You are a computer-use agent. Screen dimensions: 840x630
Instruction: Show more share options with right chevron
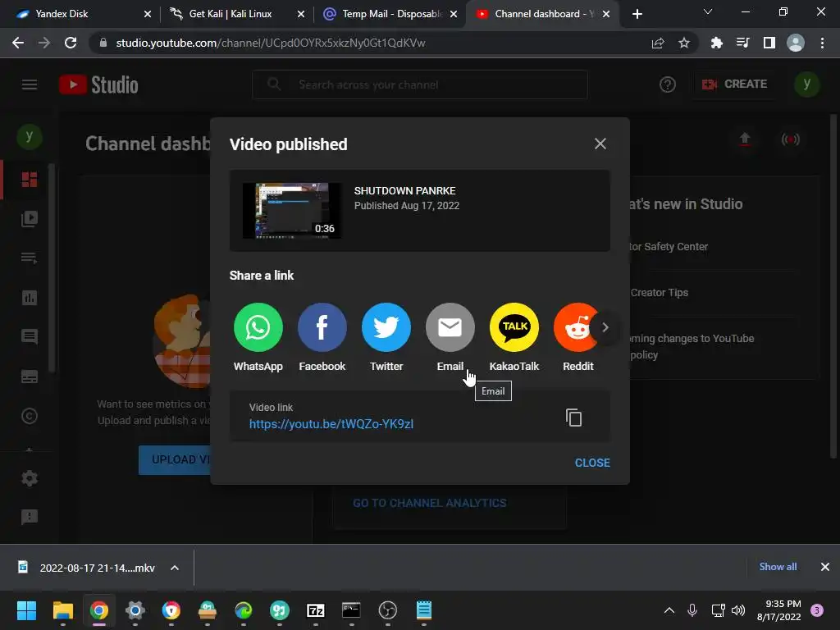[605, 327]
